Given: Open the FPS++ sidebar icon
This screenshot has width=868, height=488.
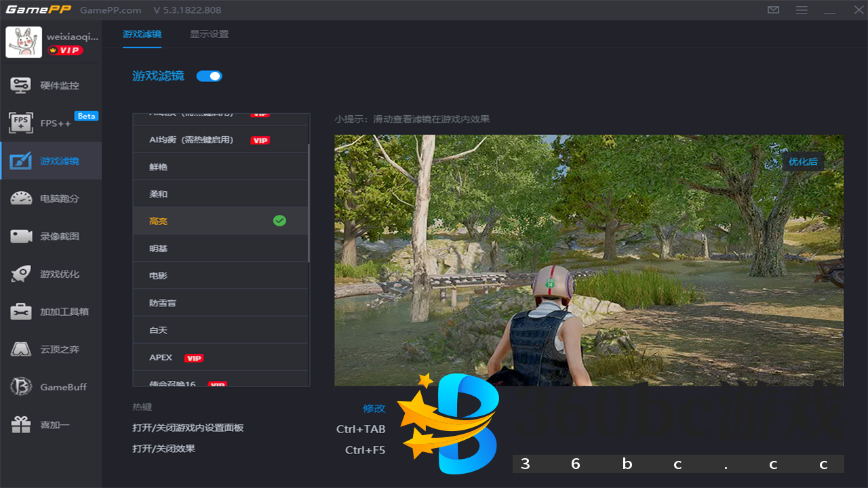Looking at the screenshot, I should pos(21,123).
